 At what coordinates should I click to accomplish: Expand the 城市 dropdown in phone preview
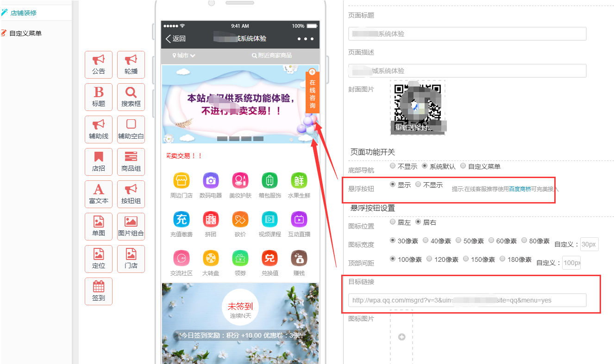coord(184,56)
